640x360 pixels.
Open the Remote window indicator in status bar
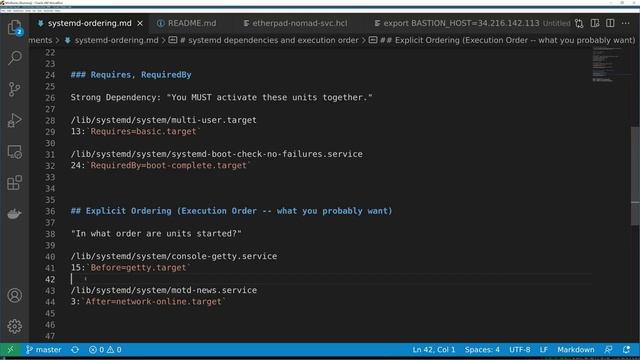(10, 349)
